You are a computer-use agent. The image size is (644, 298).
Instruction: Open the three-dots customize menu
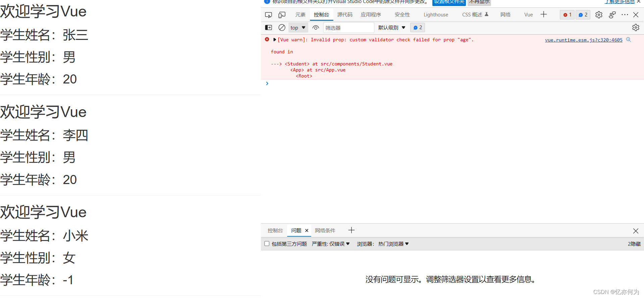(x=625, y=15)
